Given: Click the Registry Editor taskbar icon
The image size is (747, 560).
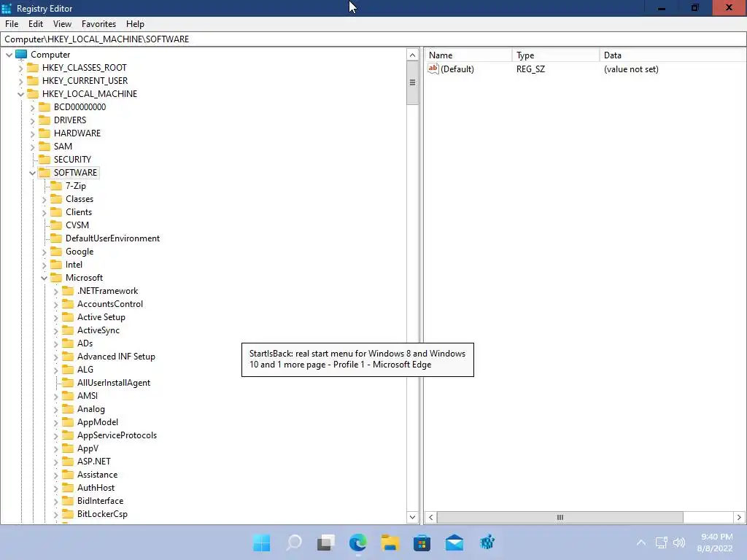Looking at the screenshot, I should tap(487, 542).
